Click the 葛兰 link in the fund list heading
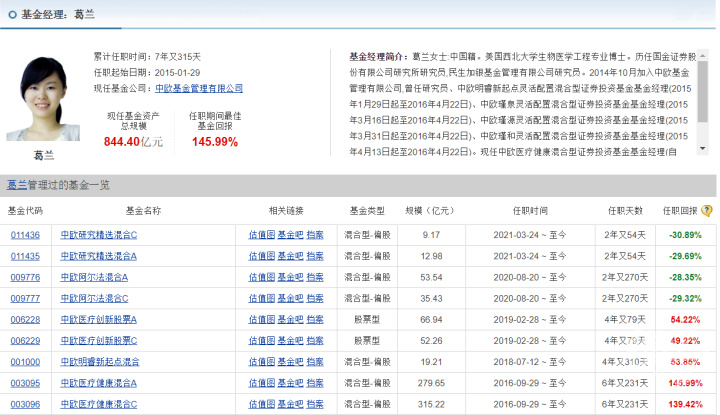The image size is (720, 415). point(17,185)
